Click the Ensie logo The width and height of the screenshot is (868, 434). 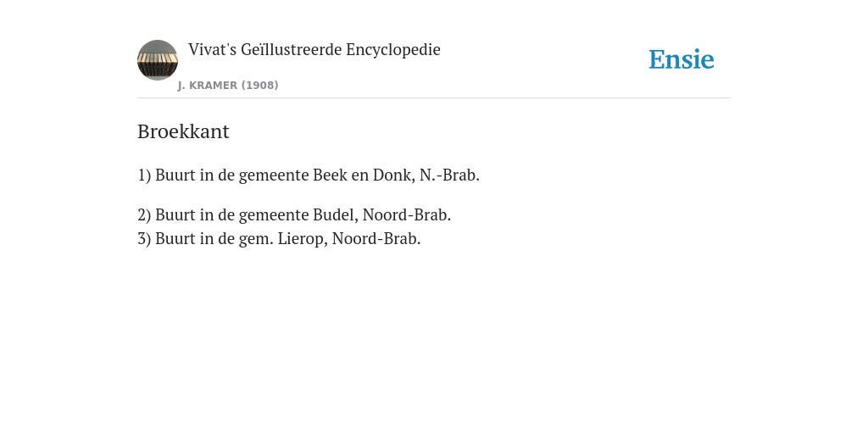point(682,59)
